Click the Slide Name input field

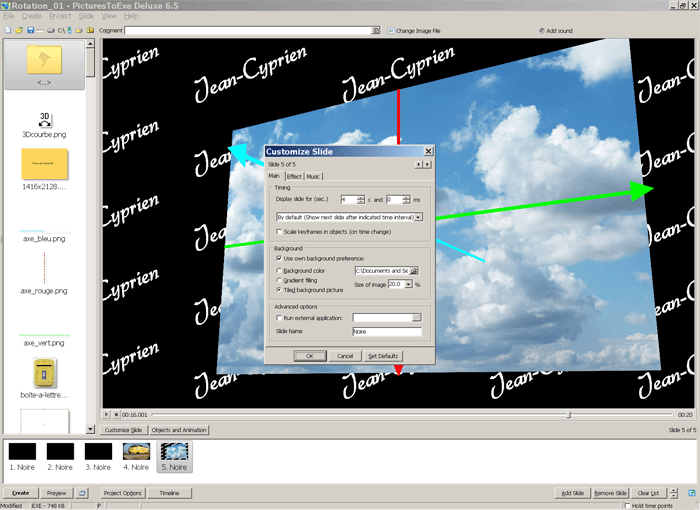(387, 331)
